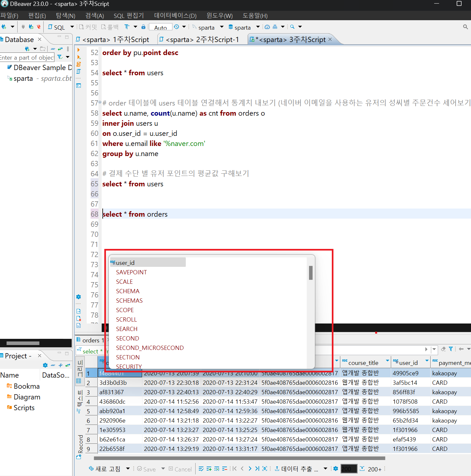Select DBeaver Sample Database tree item
This screenshot has width=471, height=476.
tap(39, 68)
